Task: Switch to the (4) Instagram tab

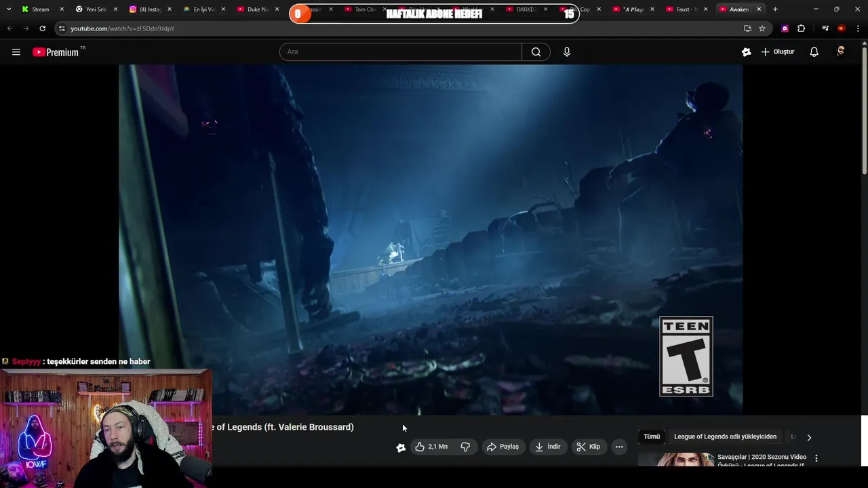Action: pos(151,9)
